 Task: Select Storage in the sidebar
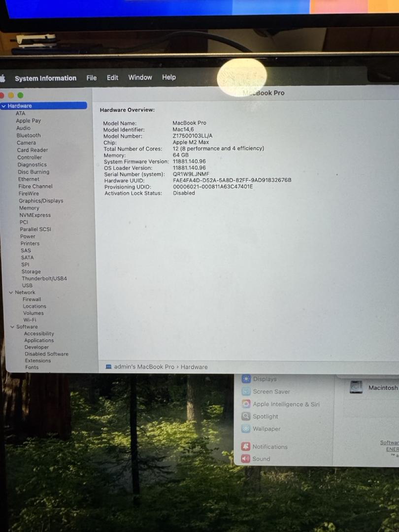[31, 271]
